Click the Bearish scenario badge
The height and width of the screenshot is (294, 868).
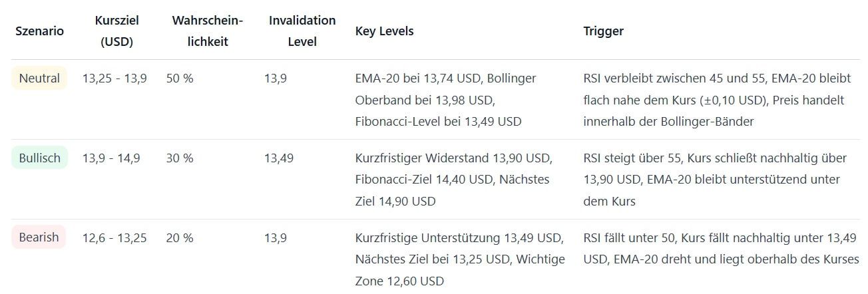click(x=39, y=237)
